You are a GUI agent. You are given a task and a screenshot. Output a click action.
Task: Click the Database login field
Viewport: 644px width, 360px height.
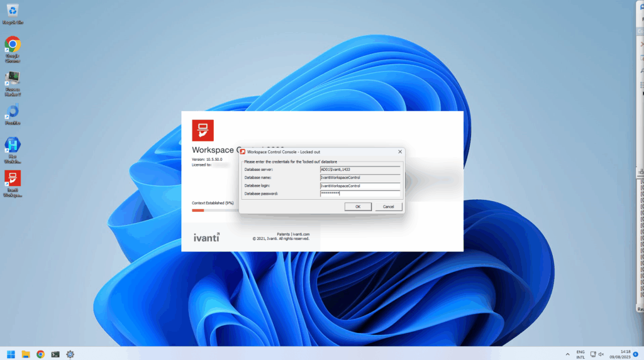[x=360, y=186]
